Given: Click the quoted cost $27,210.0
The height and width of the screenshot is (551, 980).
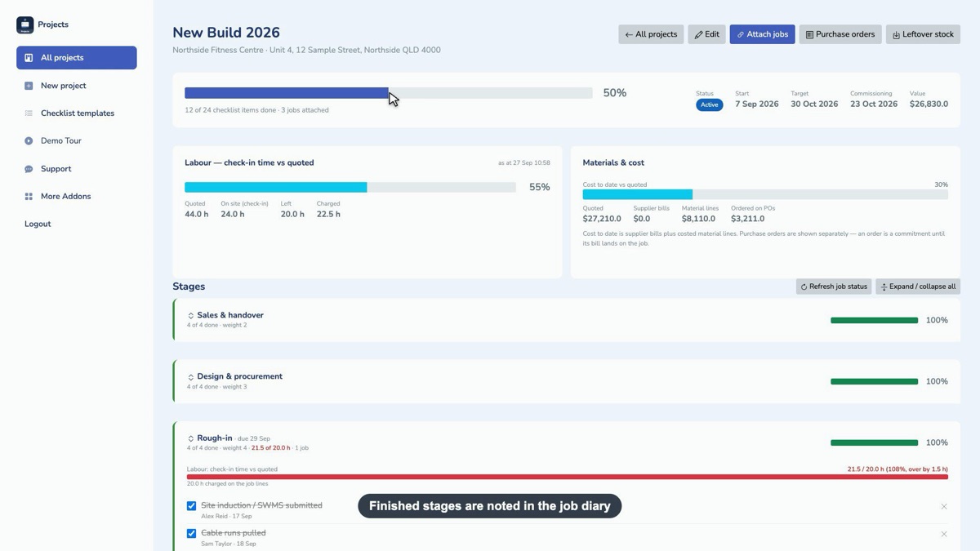Looking at the screenshot, I should click(x=602, y=219).
